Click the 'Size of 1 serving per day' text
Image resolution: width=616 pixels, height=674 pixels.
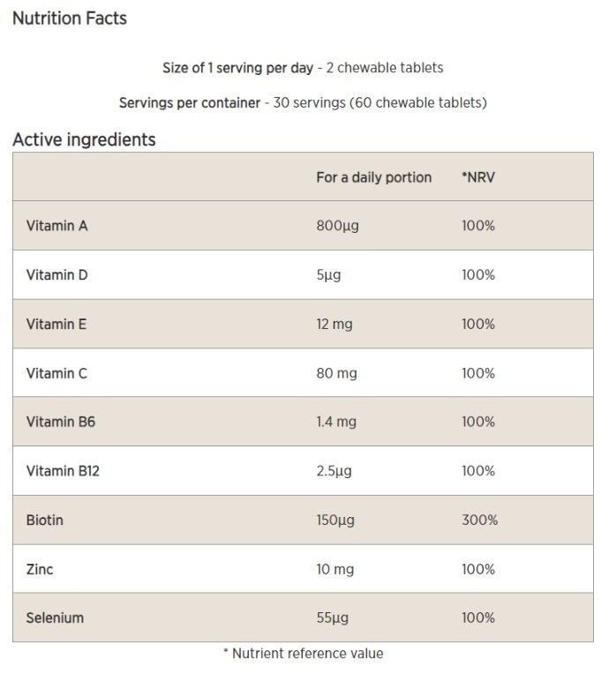coord(237,67)
